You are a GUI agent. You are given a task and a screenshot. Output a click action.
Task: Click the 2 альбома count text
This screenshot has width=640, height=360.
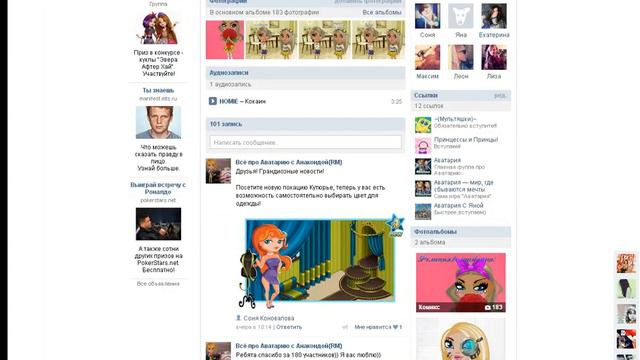(429, 242)
